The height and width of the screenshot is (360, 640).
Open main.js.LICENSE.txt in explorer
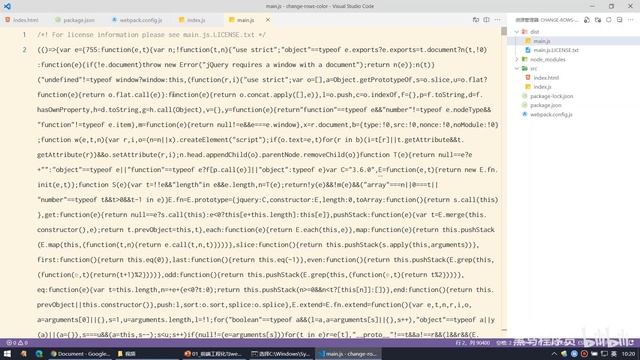tap(573, 50)
